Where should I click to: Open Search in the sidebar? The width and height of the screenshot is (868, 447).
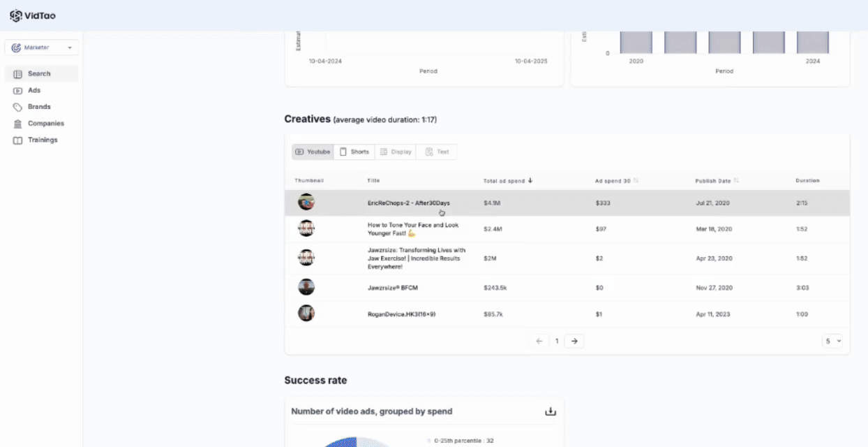(40, 73)
